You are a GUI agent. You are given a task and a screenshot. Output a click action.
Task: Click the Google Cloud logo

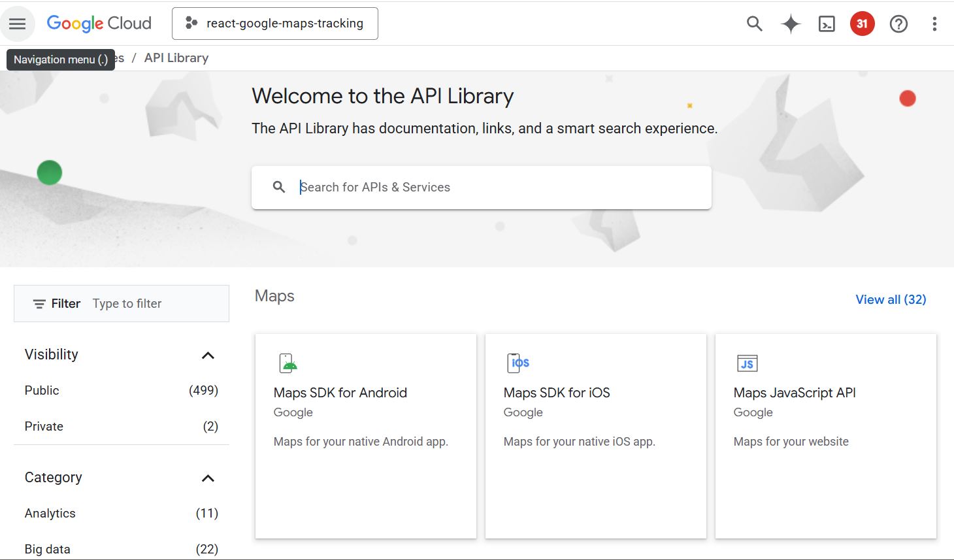click(x=99, y=24)
